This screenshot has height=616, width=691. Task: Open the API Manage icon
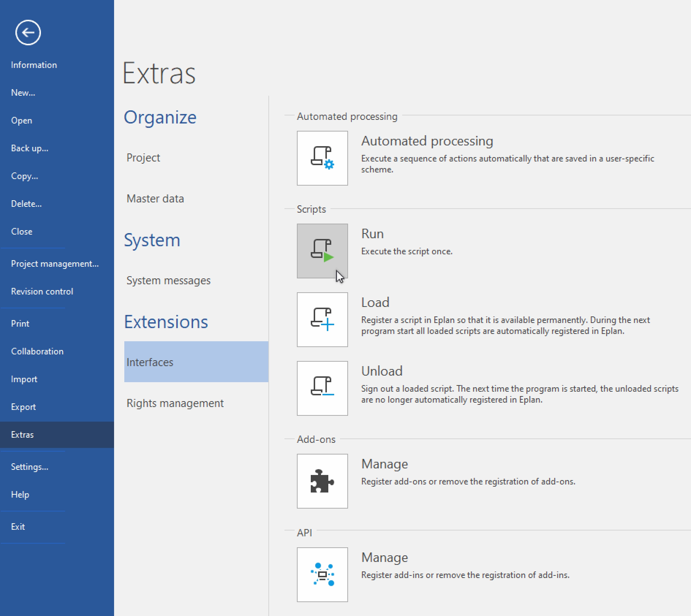click(x=322, y=575)
